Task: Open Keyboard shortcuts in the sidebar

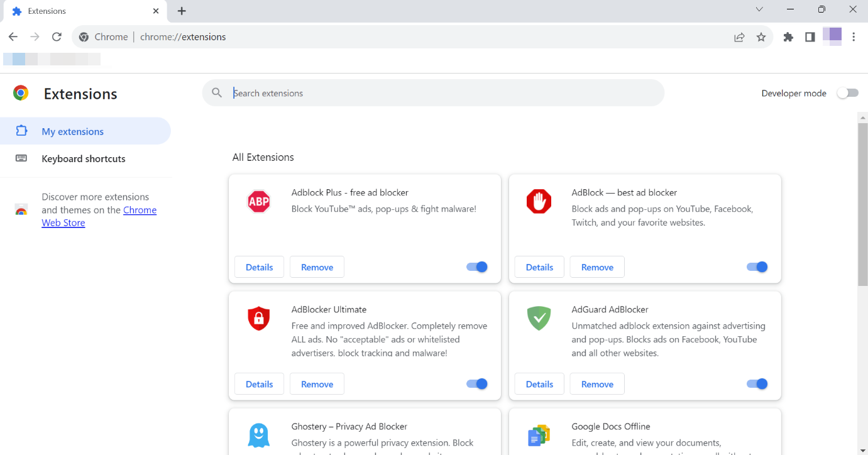Action: tap(85, 158)
